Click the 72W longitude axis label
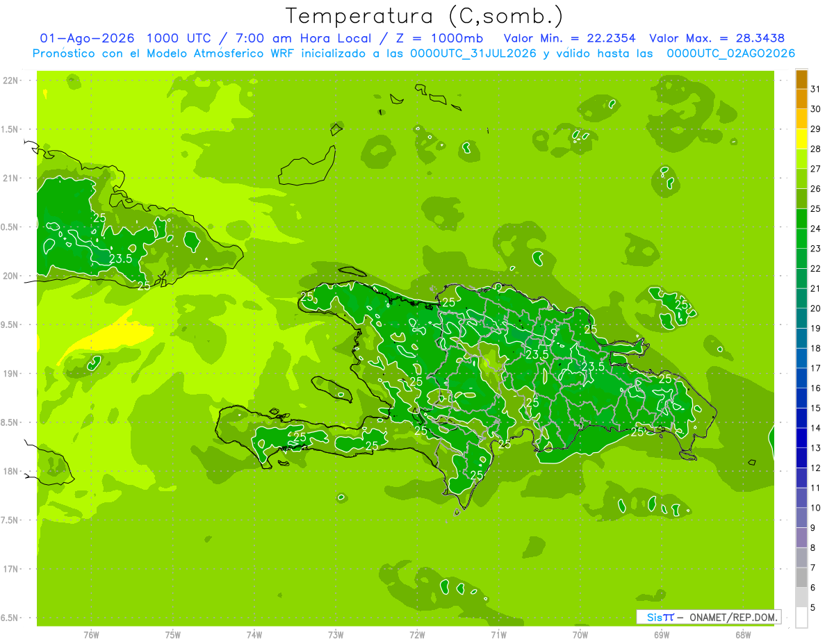 tap(417, 635)
